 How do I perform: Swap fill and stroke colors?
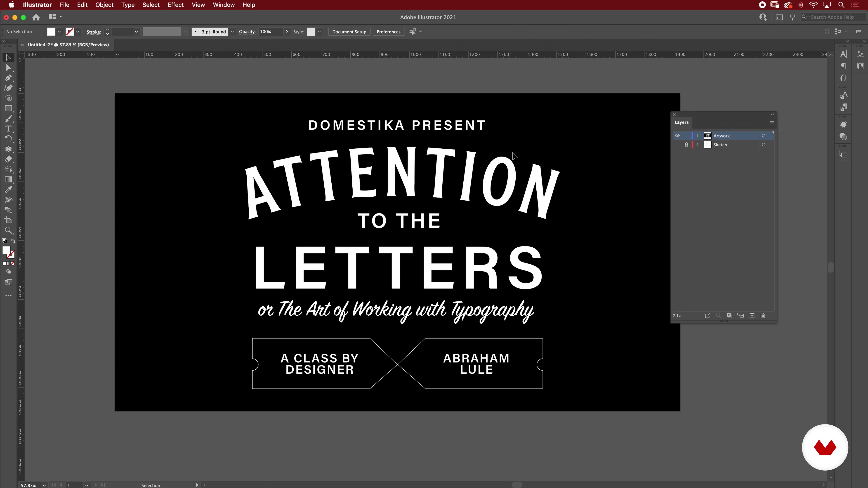point(13,241)
